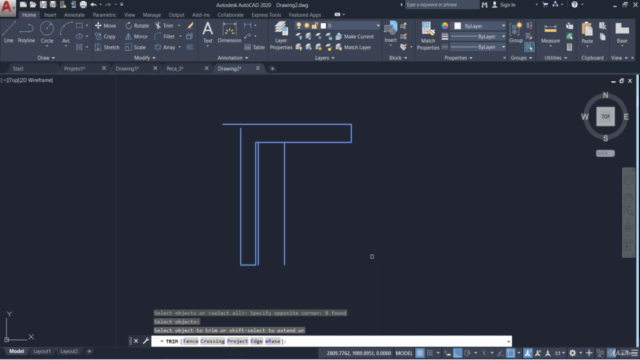Open the Group tool
Image resolution: width=640 pixels, height=360 pixels.
[x=516, y=33]
